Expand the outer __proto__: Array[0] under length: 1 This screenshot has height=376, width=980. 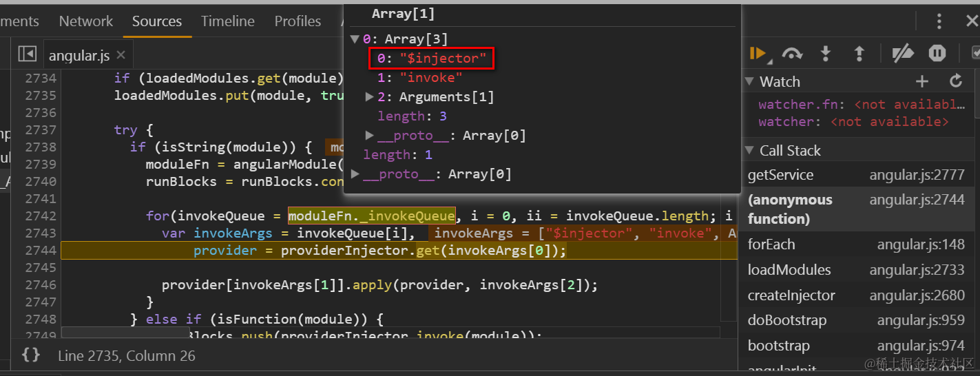click(x=355, y=174)
